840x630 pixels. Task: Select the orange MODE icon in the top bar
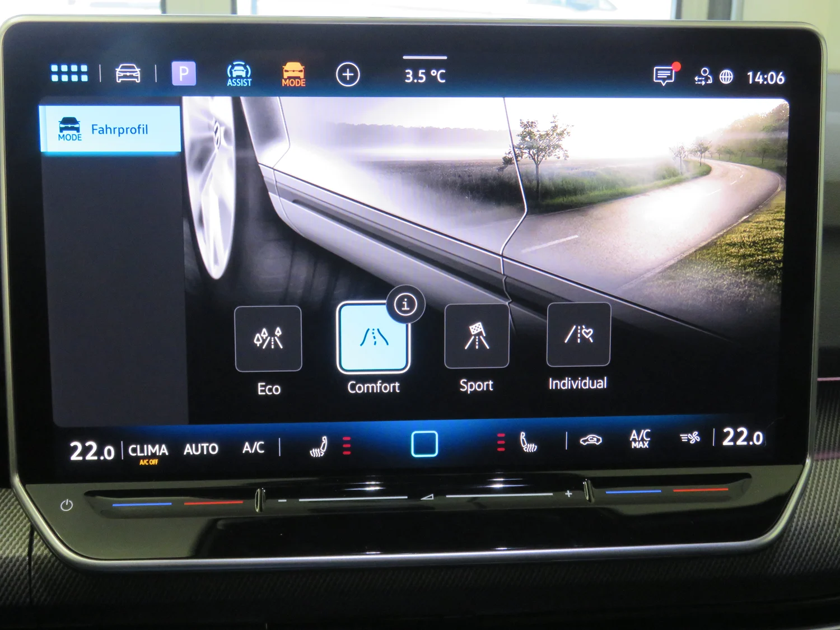click(x=293, y=73)
